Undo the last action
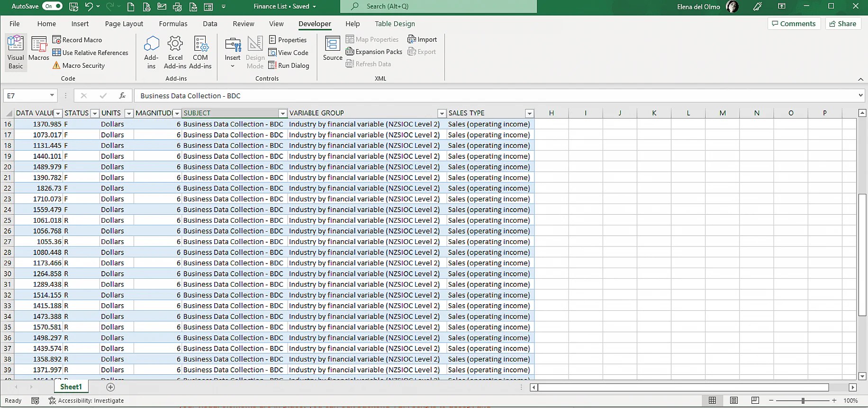Image resolution: width=868 pixels, height=408 pixels. point(89,6)
